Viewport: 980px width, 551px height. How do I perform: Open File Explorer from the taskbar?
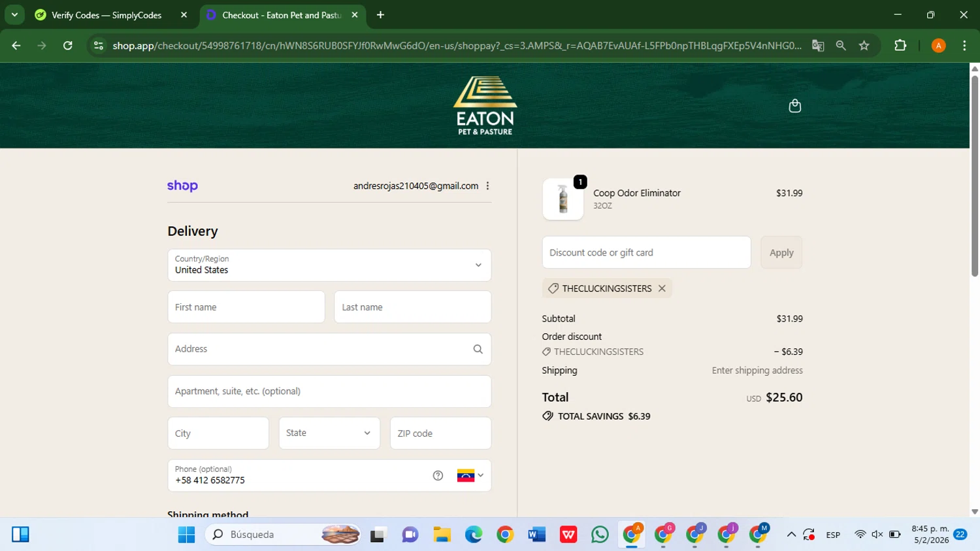(x=442, y=535)
